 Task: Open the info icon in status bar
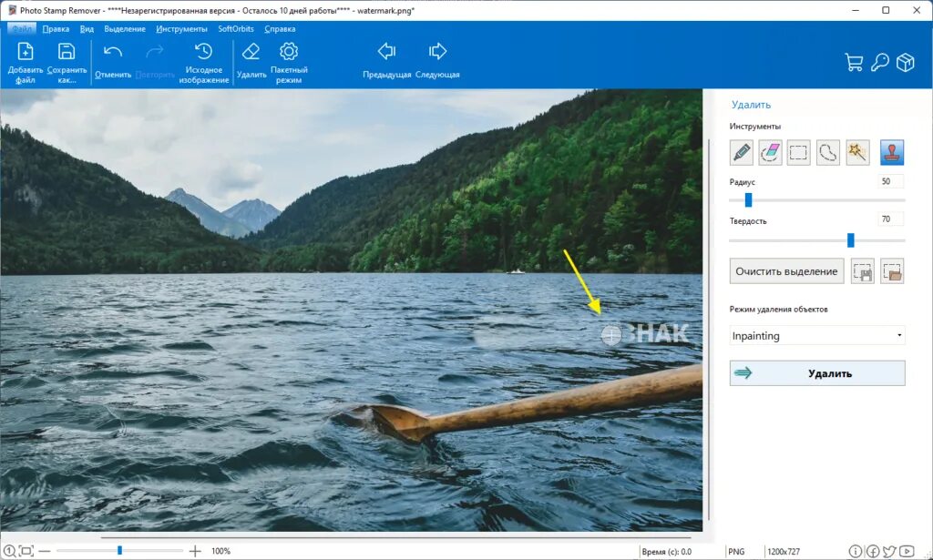[855, 551]
